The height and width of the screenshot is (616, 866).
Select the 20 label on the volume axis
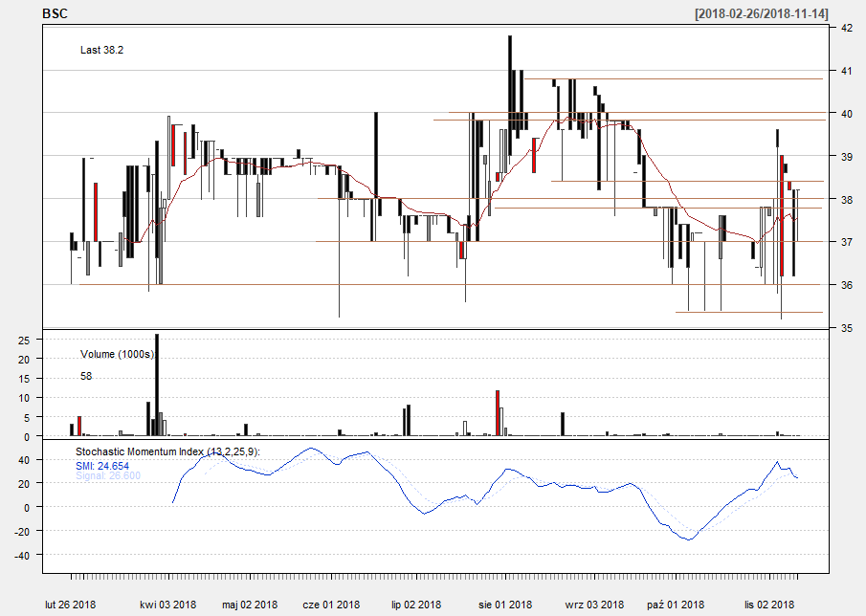pos(24,360)
